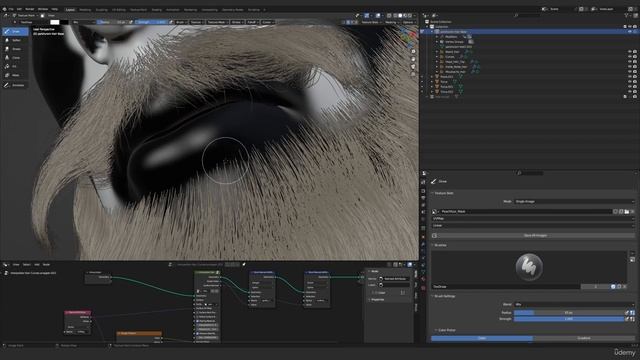This screenshot has width=640, height=360.
Task: Toggle camera view icon in viewport
Action: tap(413, 67)
